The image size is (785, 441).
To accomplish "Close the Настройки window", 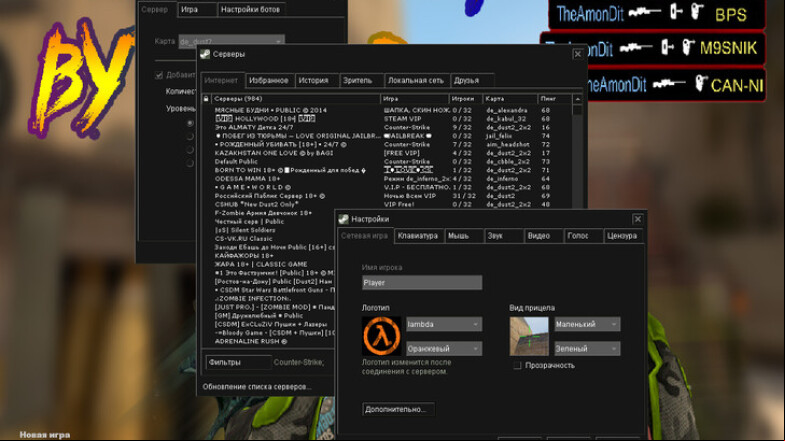I will pyautogui.click(x=637, y=219).
